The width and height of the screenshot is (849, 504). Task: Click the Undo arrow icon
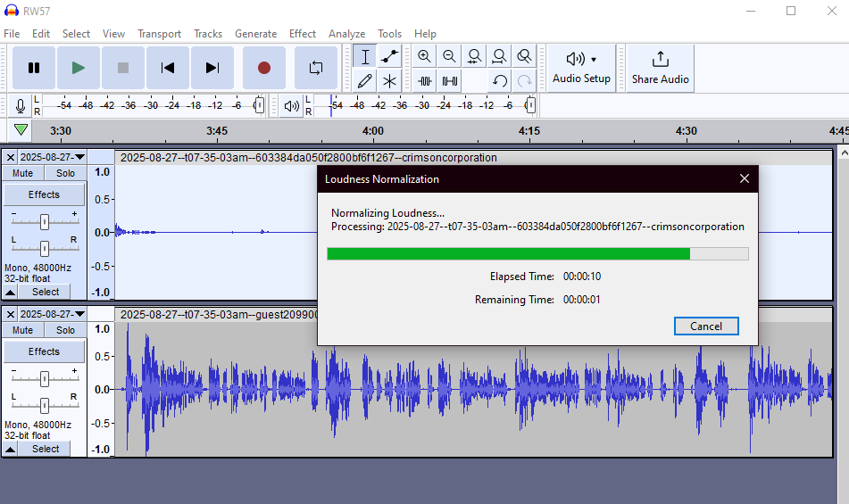click(499, 81)
